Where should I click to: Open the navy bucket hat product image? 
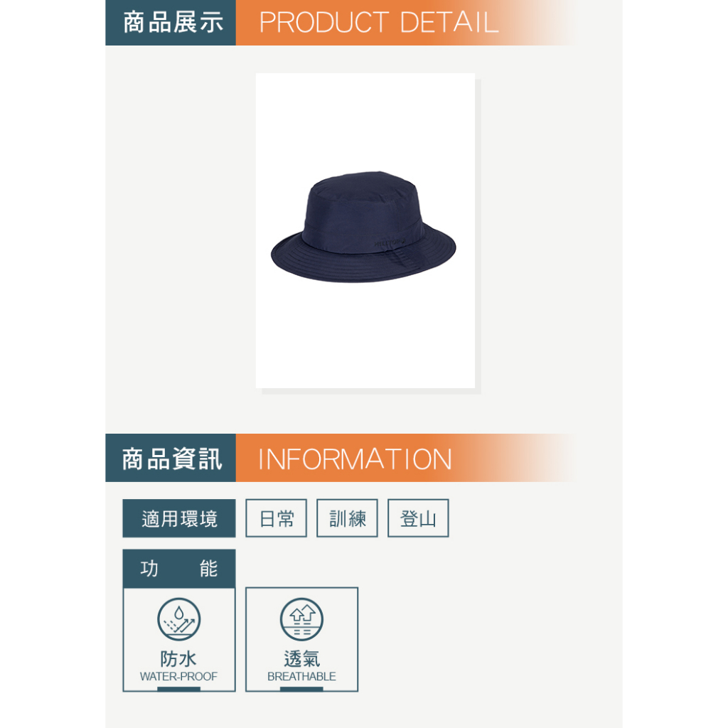[x=365, y=231]
